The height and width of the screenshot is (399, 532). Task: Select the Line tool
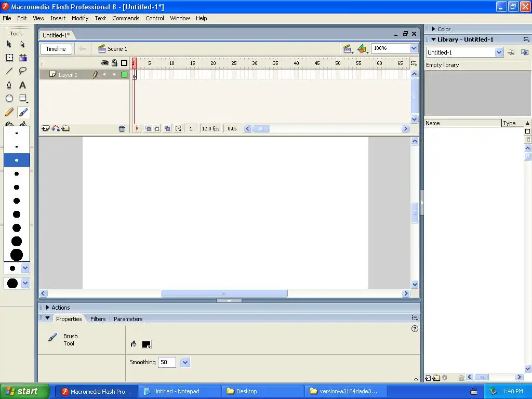click(9, 71)
